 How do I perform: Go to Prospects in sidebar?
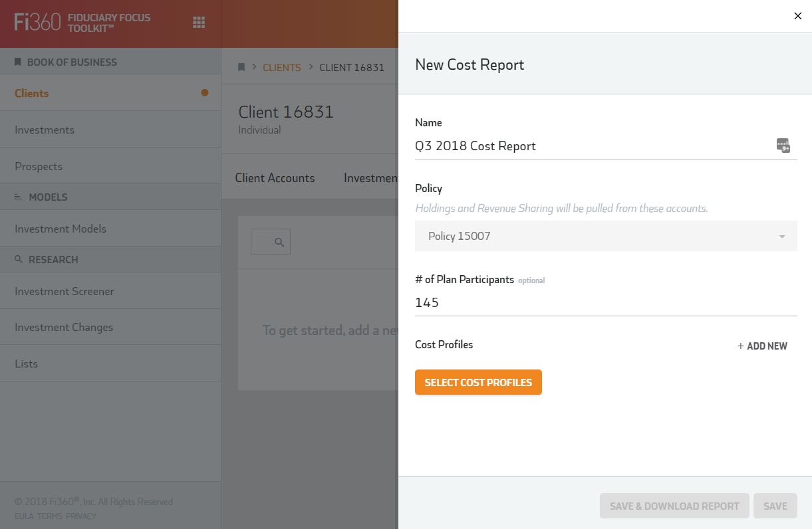tap(39, 166)
